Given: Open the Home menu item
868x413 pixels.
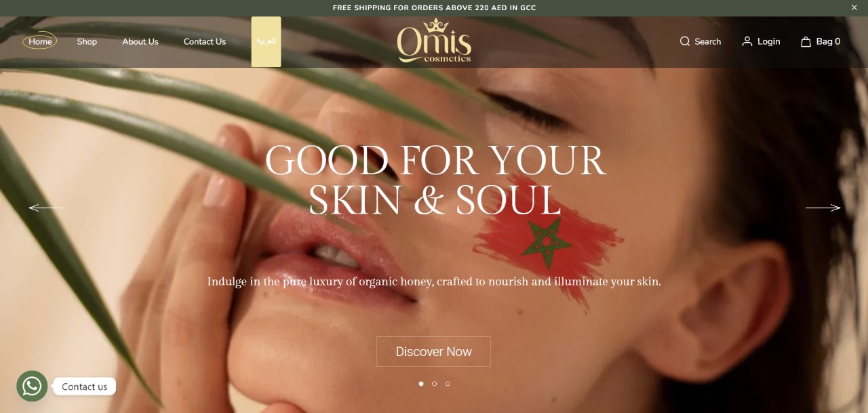Looking at the screenshot, I should tap(40, 41).
